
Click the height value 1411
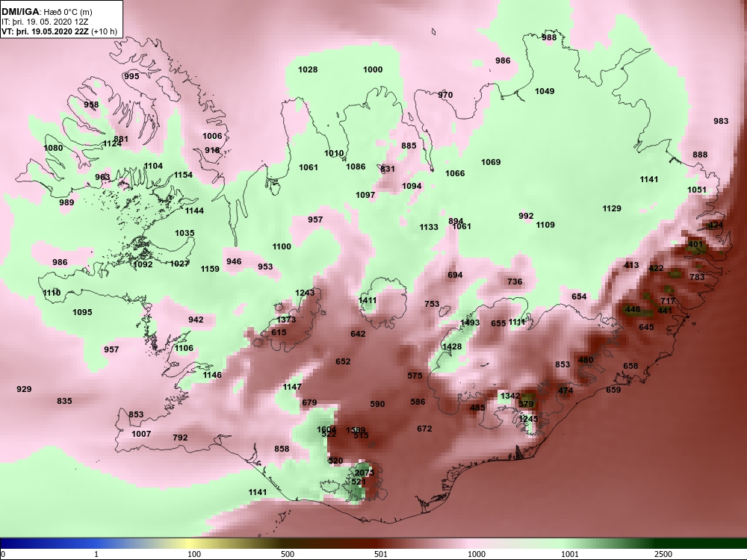tap(368, 300)
